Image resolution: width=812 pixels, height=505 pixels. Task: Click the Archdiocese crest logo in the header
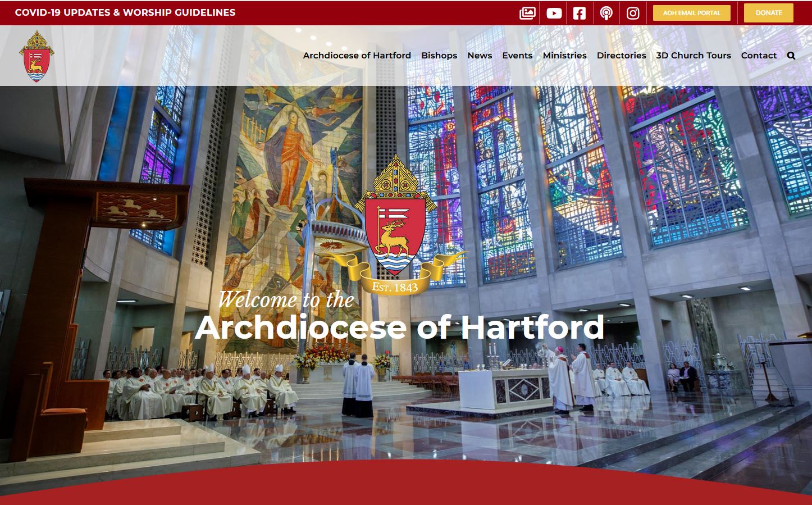coord(37,55)
